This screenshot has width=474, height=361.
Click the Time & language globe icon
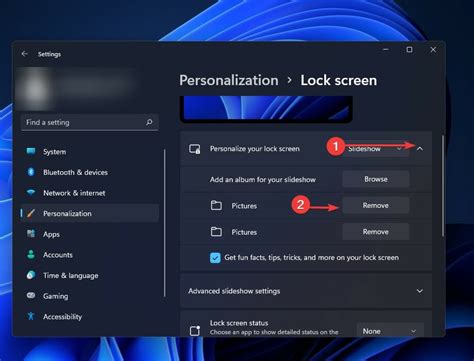(31, 275)
